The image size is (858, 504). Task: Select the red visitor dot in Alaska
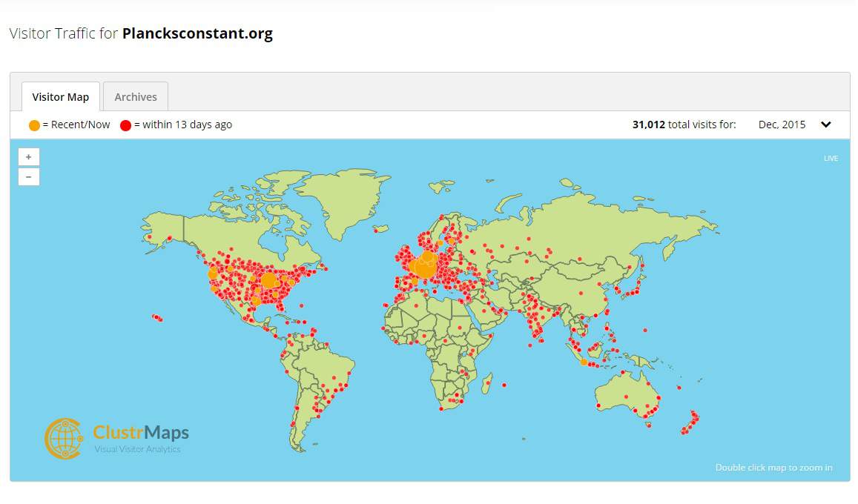(171, 239)
